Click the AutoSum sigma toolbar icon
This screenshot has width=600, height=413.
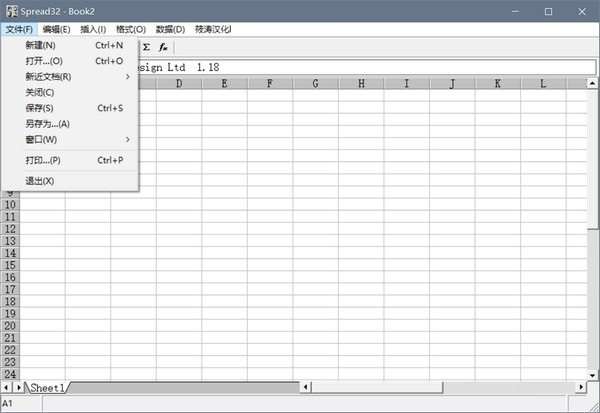point(146,47)
